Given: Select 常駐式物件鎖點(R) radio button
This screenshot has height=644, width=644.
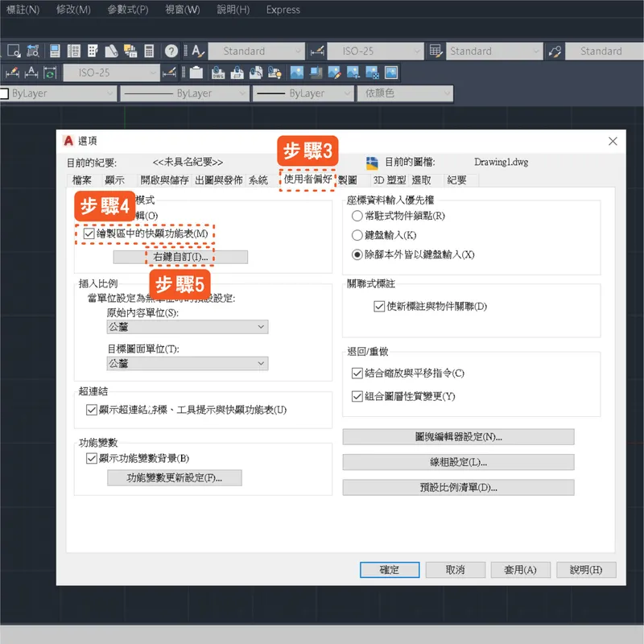Looking at the screenshot, I should 357,216.
